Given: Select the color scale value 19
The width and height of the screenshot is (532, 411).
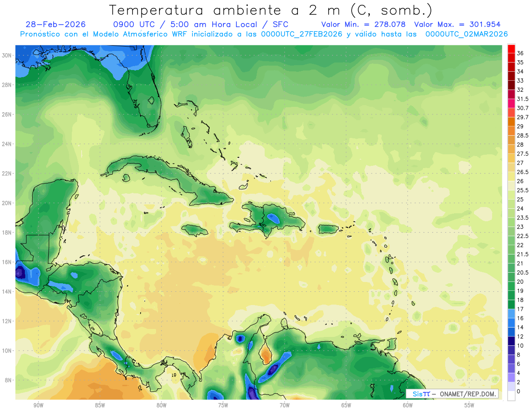Looking at the screenshot, I should pyautogui.click(x=520, y=291).
